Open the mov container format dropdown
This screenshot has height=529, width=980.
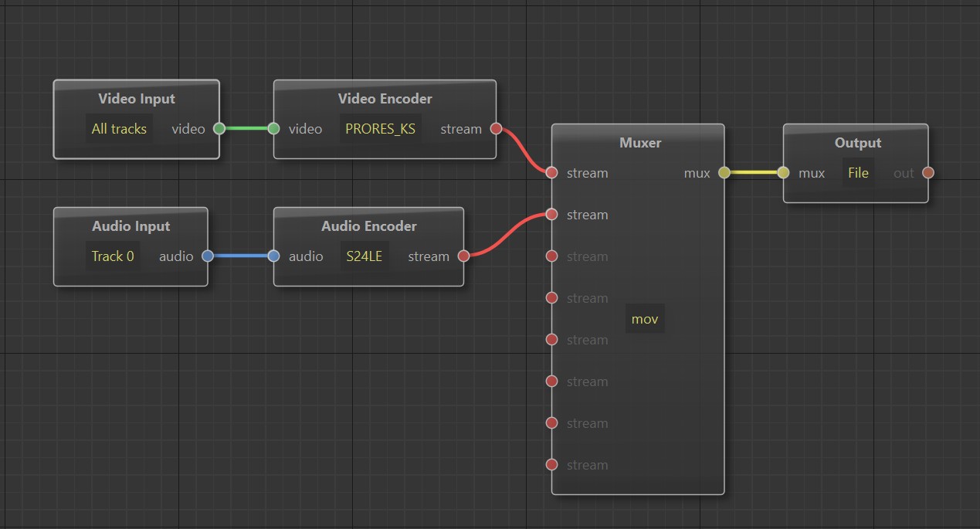(x=645, y=319)
